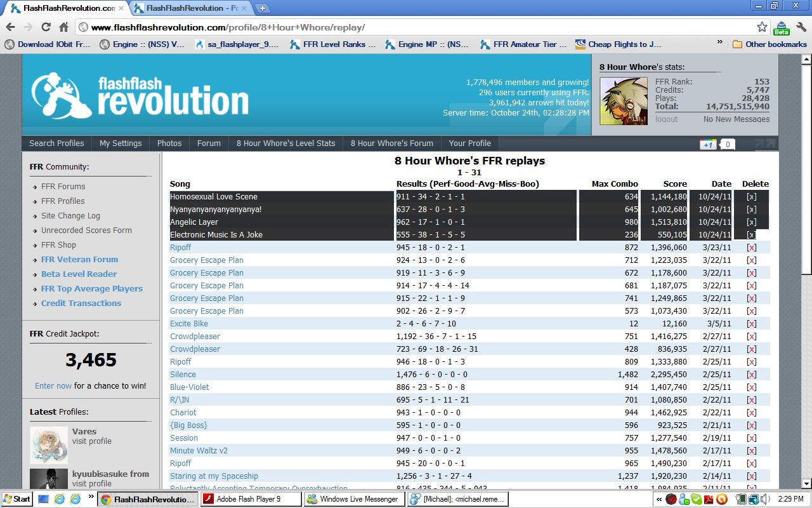Image resolution: width=812 pixels, height=508 pixels.
Task: Open the browser Home page icon
Action: pyautogui.click(x=63, y=27)
